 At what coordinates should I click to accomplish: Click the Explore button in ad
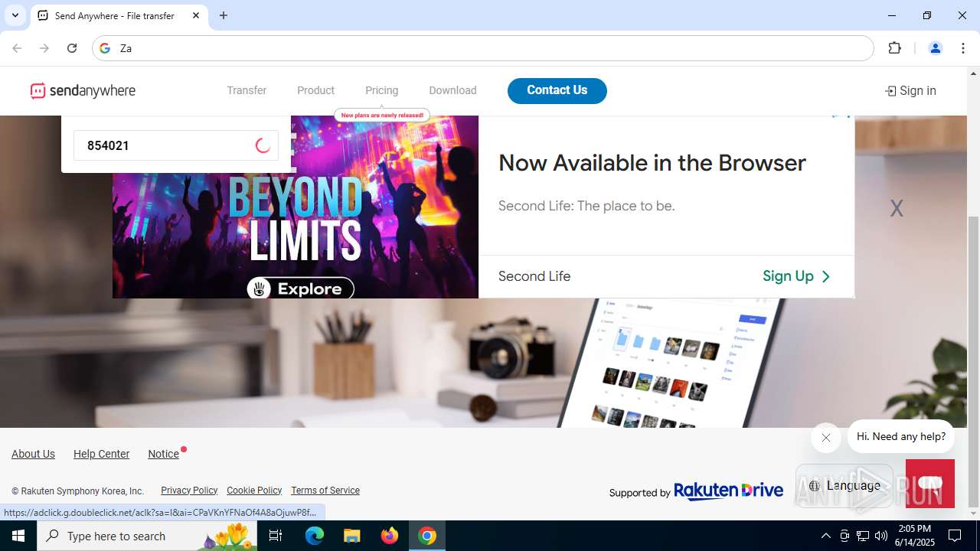click(x=300, y=289)
